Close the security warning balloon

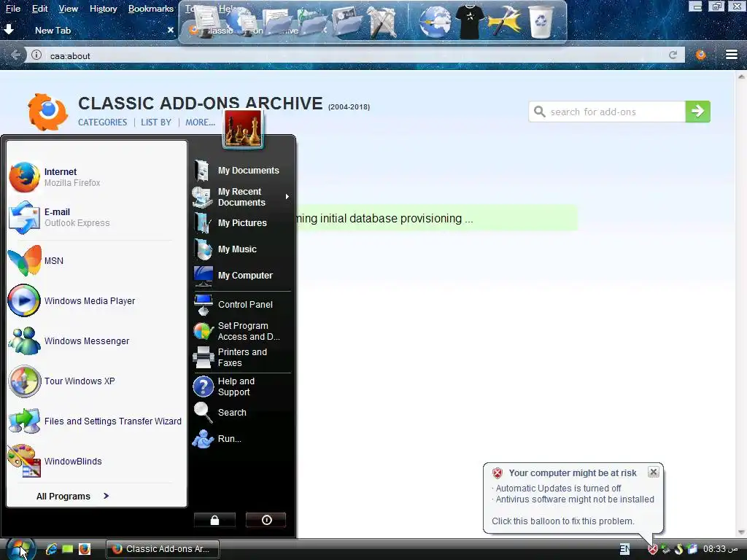(654, 472)
